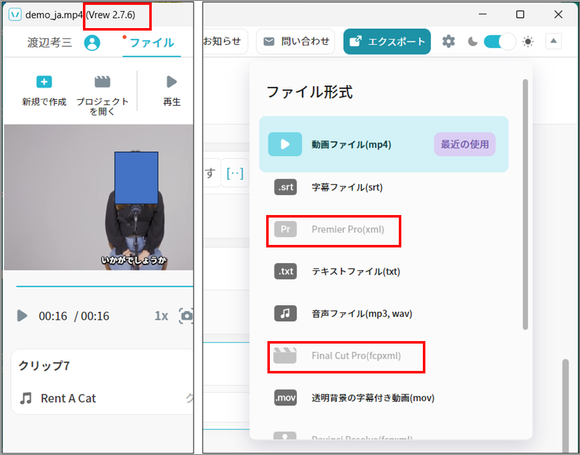The width and height of the screenshot is (580, 455).
Task: Open the お知らせ notices button
Action: point(225,41)
